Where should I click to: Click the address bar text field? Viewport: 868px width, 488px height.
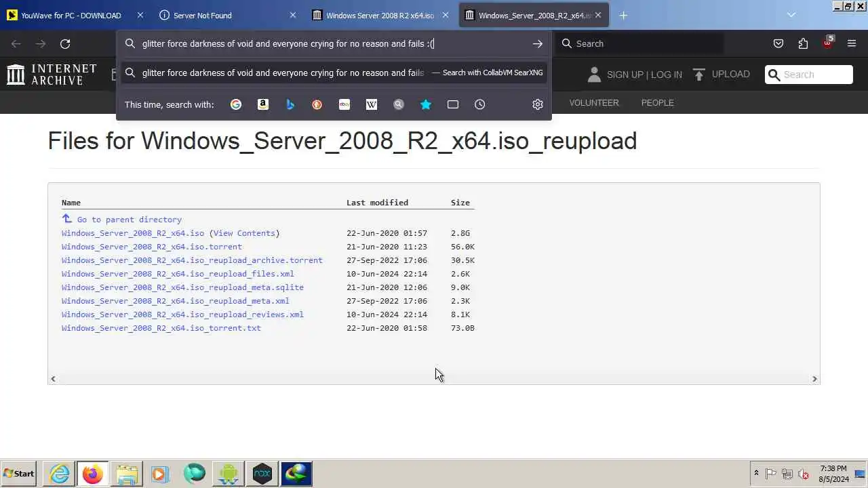click(332, 43)
